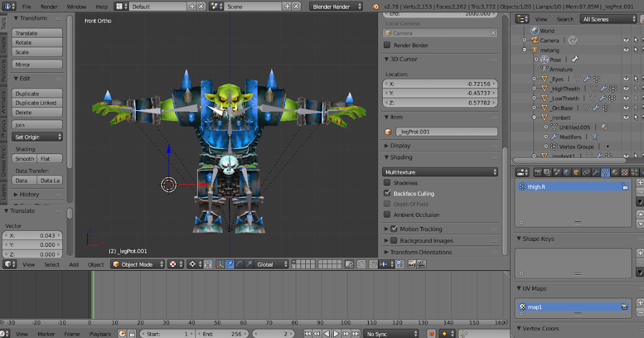Enable the Shadeless checkbox
The height and width of the screenshot is (338, 644).
coord(387,182)
